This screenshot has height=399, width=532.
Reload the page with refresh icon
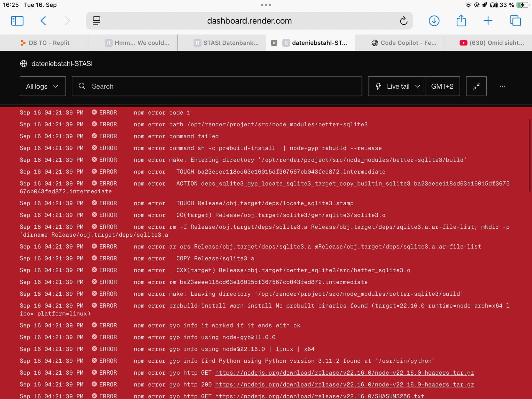click(403, 21)
